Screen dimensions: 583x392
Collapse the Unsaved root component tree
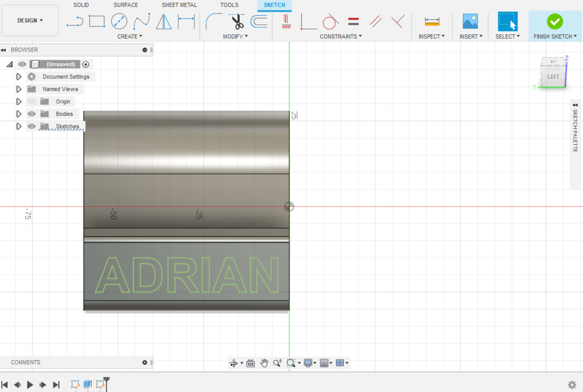tap(10, 64)
